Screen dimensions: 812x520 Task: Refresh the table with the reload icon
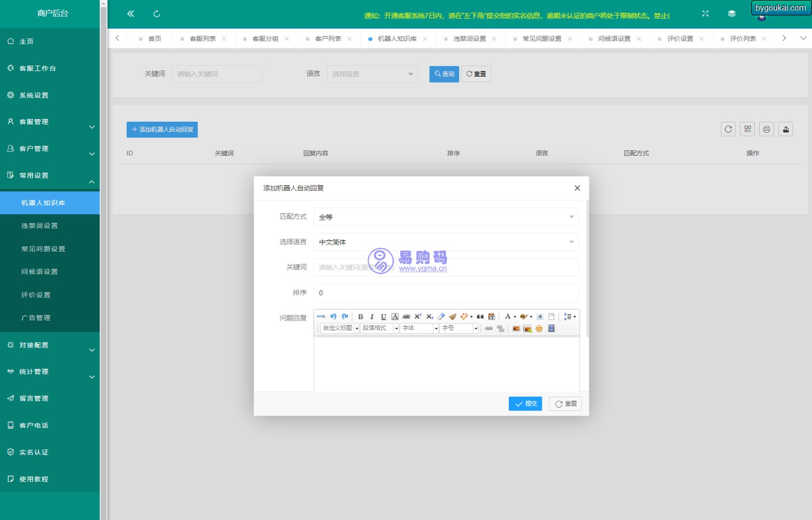tap(728, 129)
